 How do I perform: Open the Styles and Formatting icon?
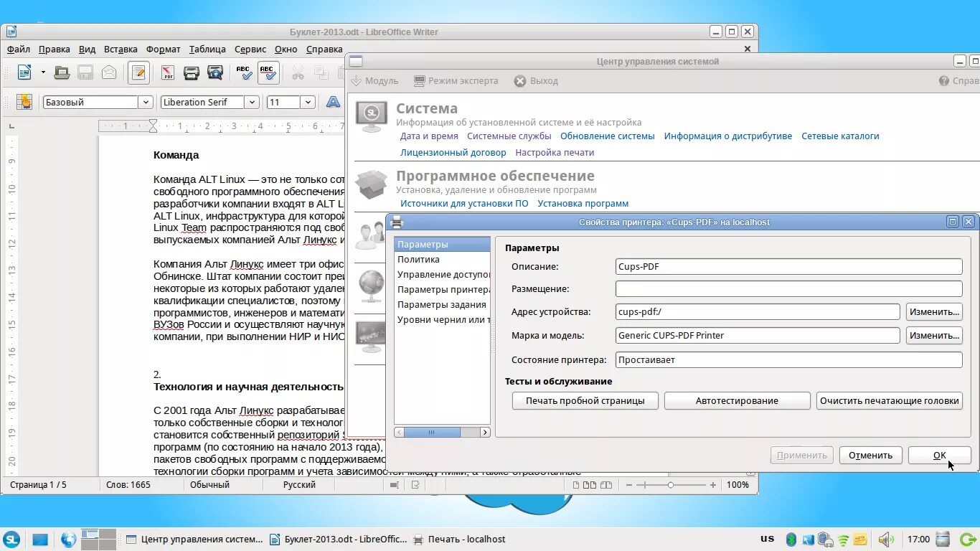point(24,102)
